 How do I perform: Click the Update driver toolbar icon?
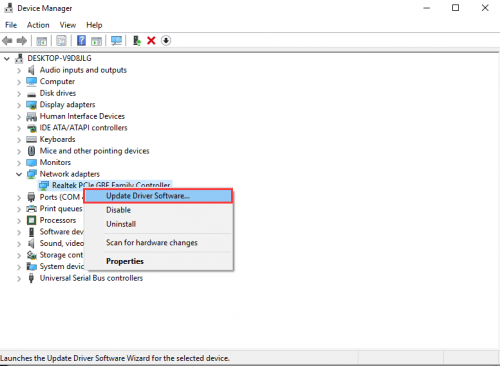point(136,41)
